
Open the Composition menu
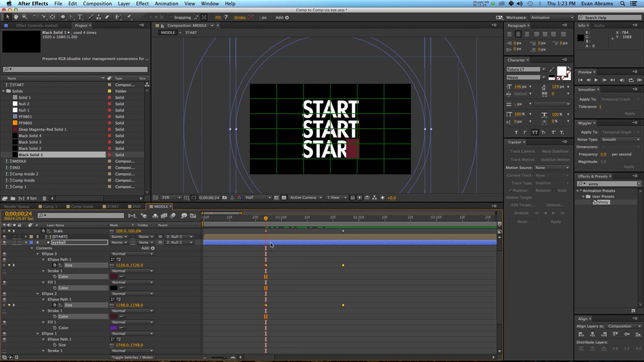pos(98,4)
